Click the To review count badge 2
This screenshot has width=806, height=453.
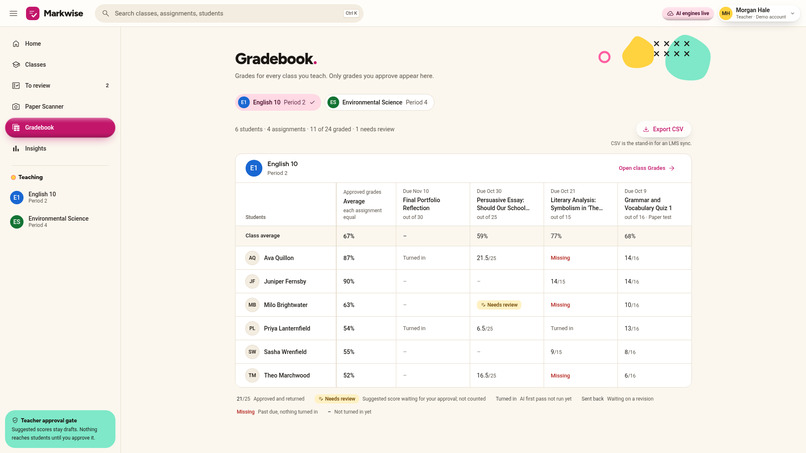(x=107, y=85)
